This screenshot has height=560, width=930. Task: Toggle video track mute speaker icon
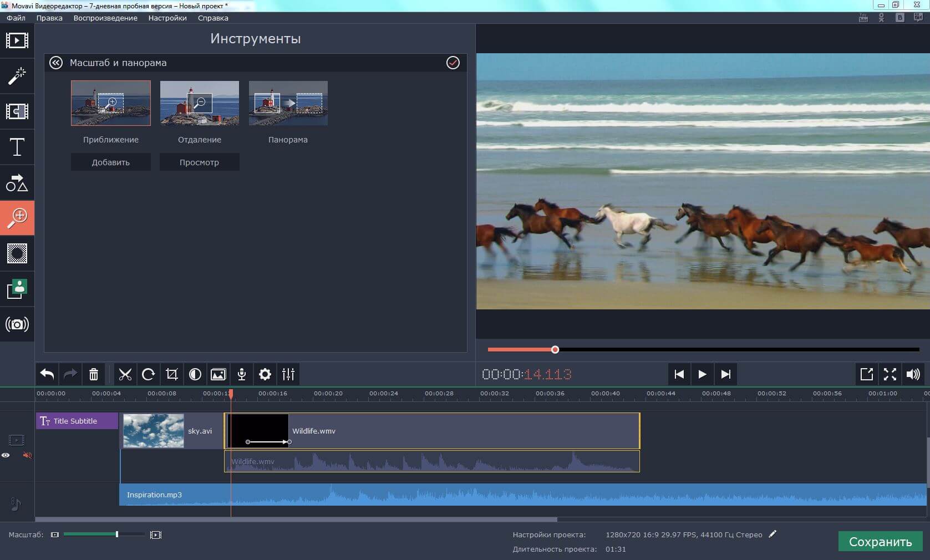pyautogui.click(x=27, y=455)
